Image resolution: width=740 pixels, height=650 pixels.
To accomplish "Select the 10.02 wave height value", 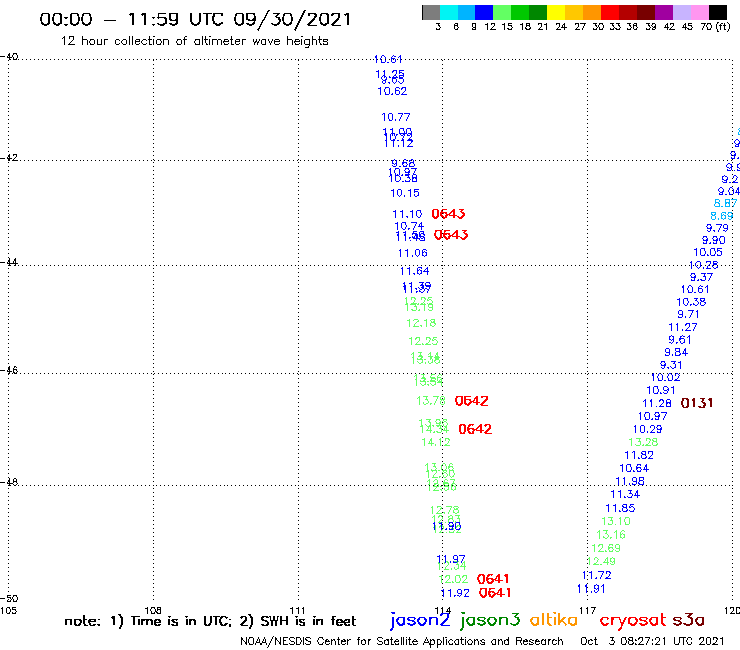I will 665,377.
